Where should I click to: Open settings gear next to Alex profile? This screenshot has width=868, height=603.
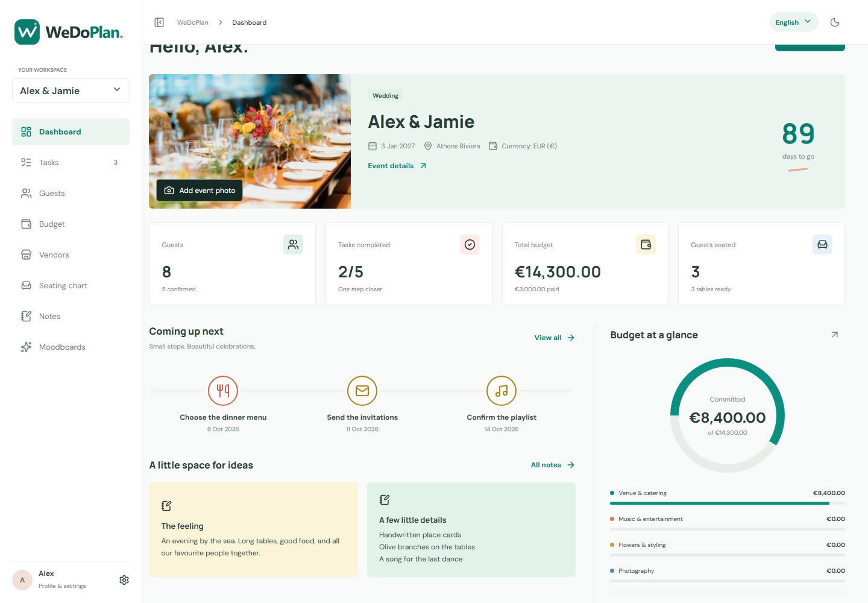point(124,580)
